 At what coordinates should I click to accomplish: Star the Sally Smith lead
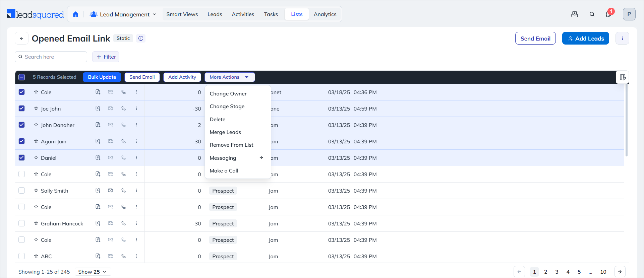[36, 191]
